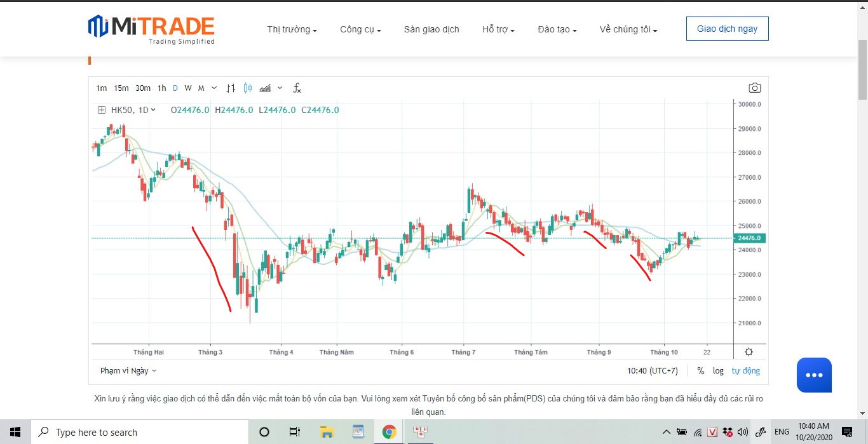This screenshot has width=868, height=444.
Task: Click the Giao dịch ngay button
Action: click(x=727, y=29)
